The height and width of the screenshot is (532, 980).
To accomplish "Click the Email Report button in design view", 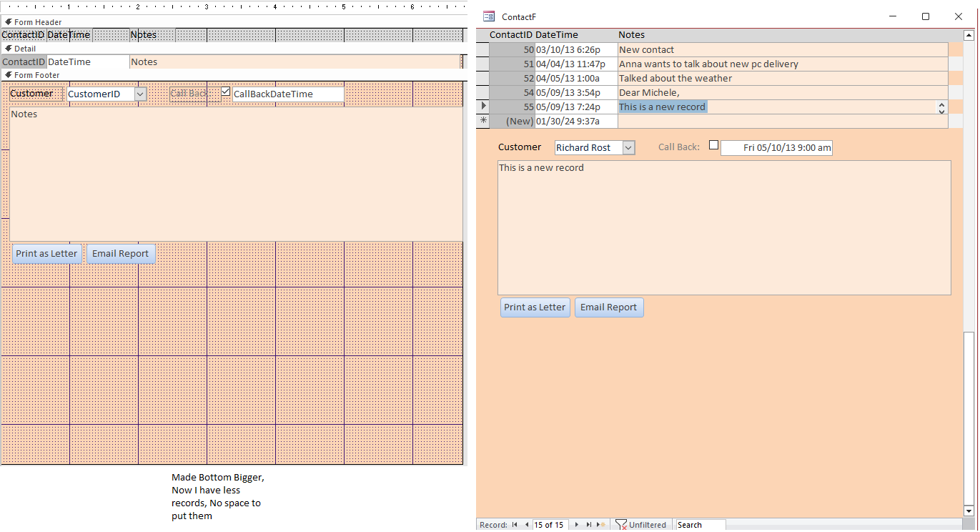I will point(120,254).
